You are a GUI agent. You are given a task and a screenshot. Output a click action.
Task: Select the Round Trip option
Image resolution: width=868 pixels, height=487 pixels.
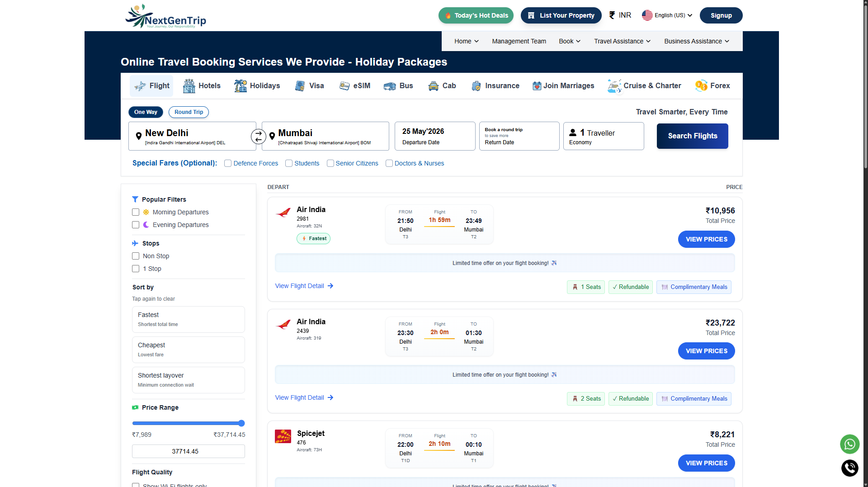(189, 112)
